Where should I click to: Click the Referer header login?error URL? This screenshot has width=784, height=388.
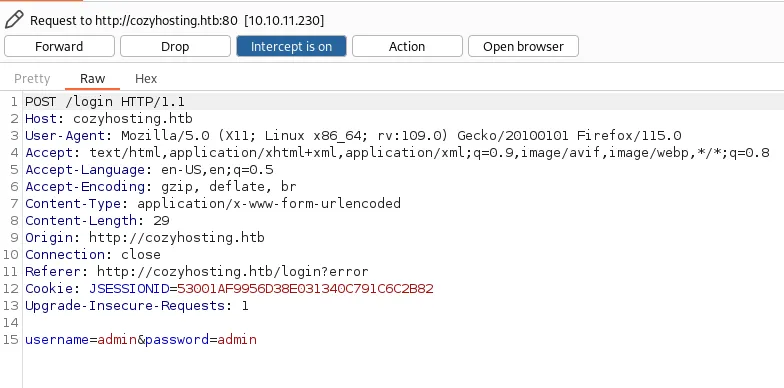click(x=232, y=272)
